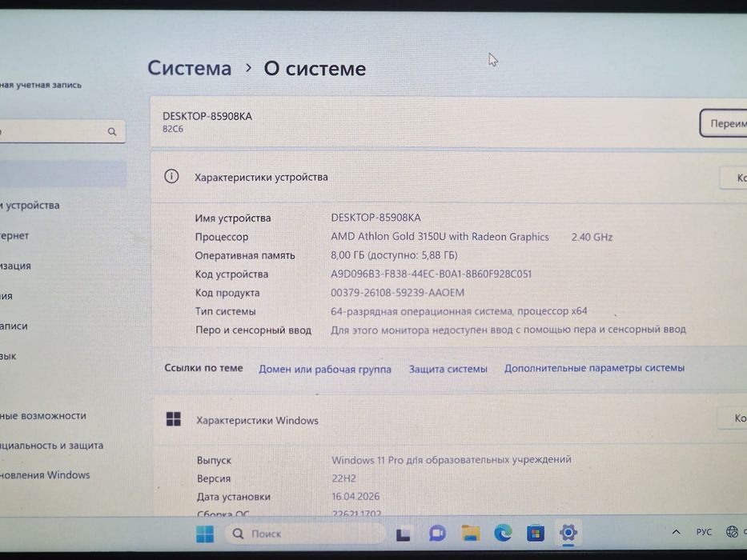The image size is (747, 560).
Task: Click the local account label in sidebar
Action: click(41, 86)
